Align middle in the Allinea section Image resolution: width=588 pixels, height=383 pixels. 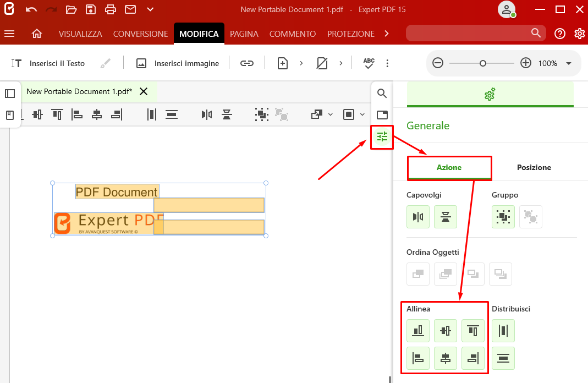(446, 331)
